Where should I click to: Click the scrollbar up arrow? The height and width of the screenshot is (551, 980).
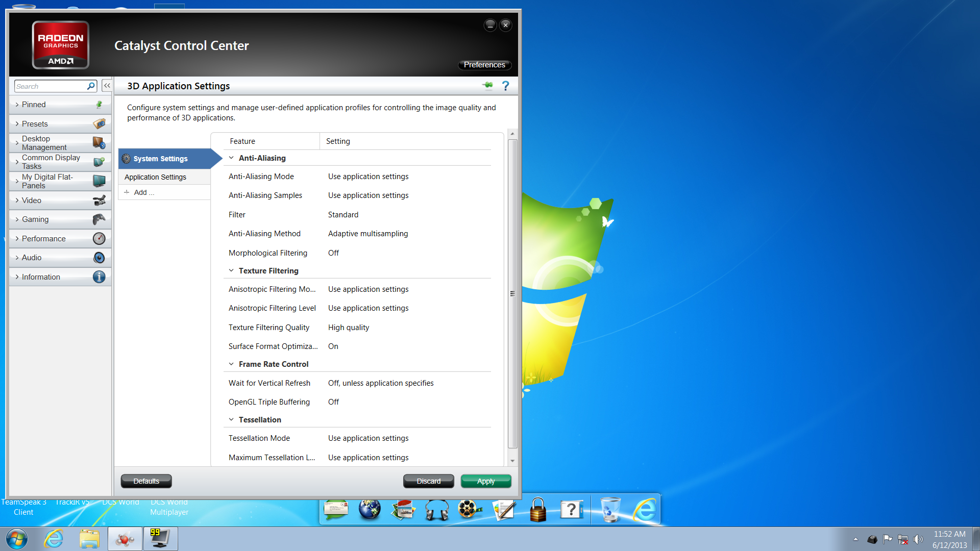[512, 134]
